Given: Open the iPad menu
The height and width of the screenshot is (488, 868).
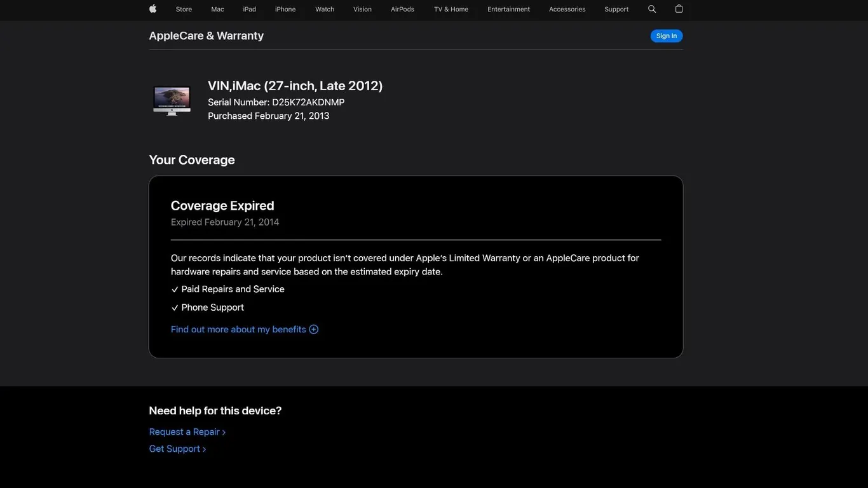Looking at the screenshot, I should pyautogui.click(x=250, y=10).
